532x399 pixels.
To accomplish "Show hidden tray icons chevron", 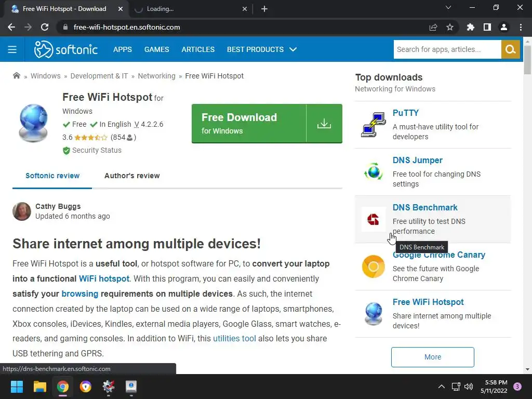I will pos(442,387).
